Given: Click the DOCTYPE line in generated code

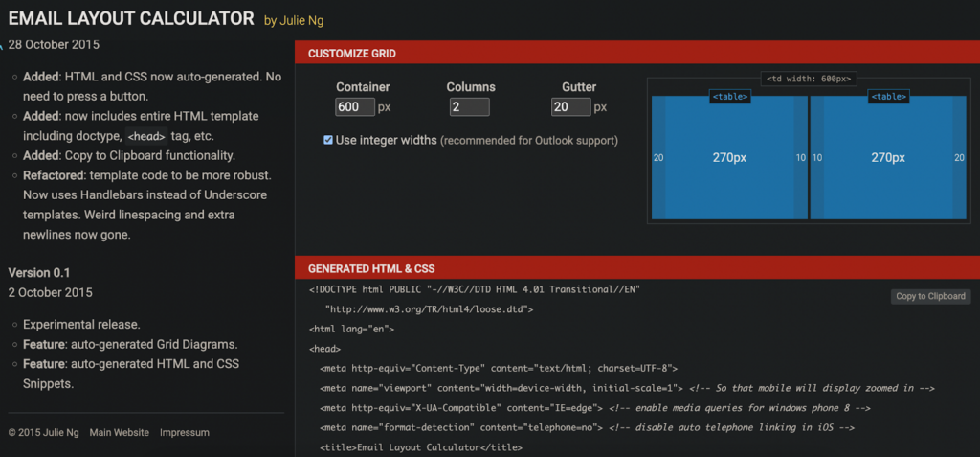Looking at the screenshot, I should point(475,288).
